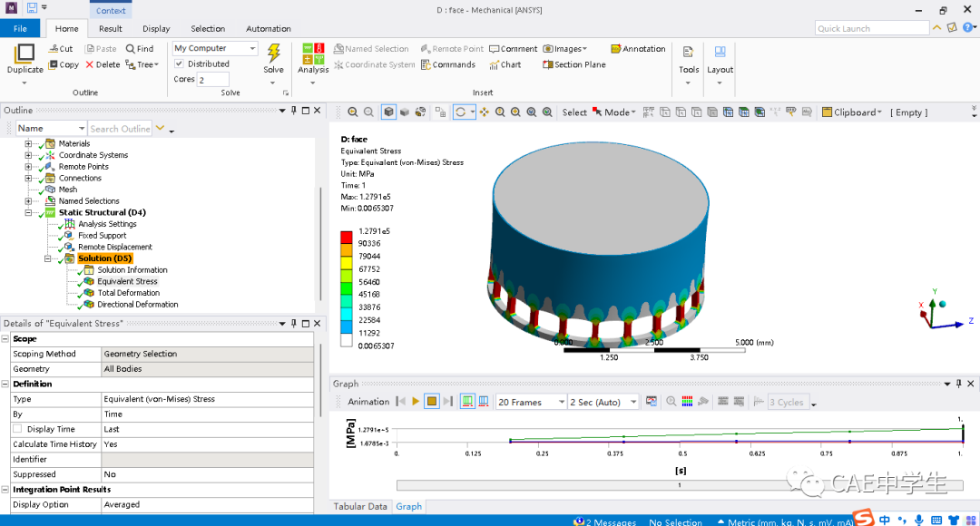Screen dimensions: 980x526
Task: Switch to the Display ribbon tab
Action: (x=156, y=29)
